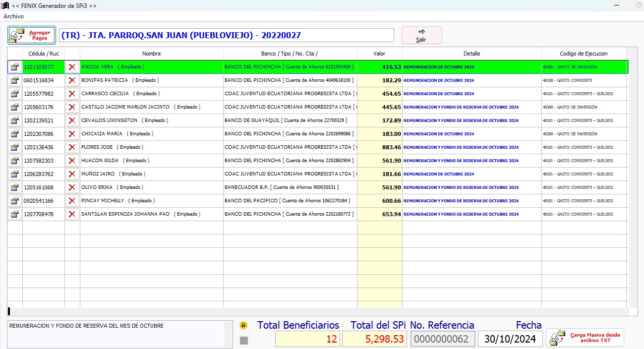644x349 pixels.
Task: Click the Agregar Pagos button
Action: 32,35
